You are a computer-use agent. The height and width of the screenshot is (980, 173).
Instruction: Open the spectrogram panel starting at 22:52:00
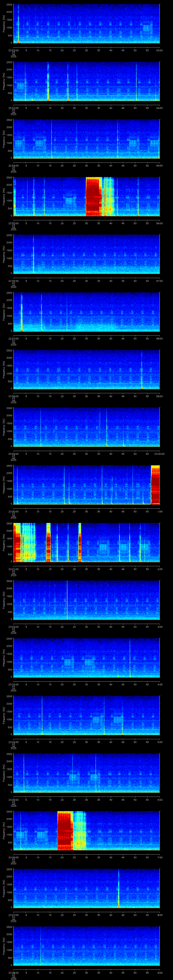[x=87, y=24]
